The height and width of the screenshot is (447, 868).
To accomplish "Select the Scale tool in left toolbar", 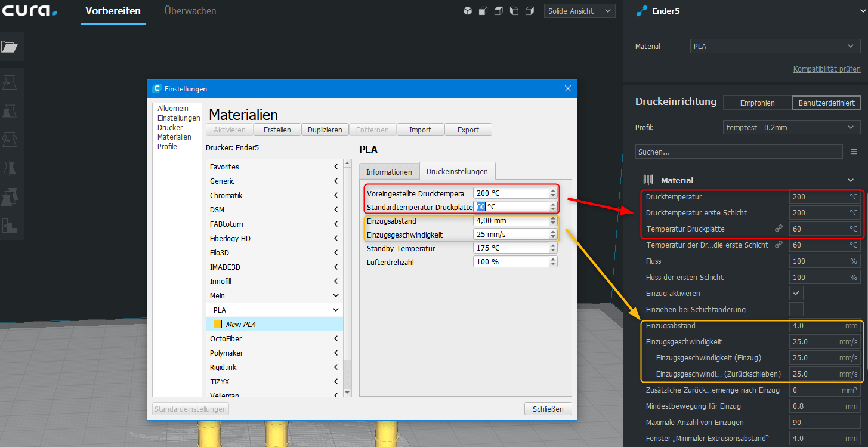I will [x=10, y=110].
